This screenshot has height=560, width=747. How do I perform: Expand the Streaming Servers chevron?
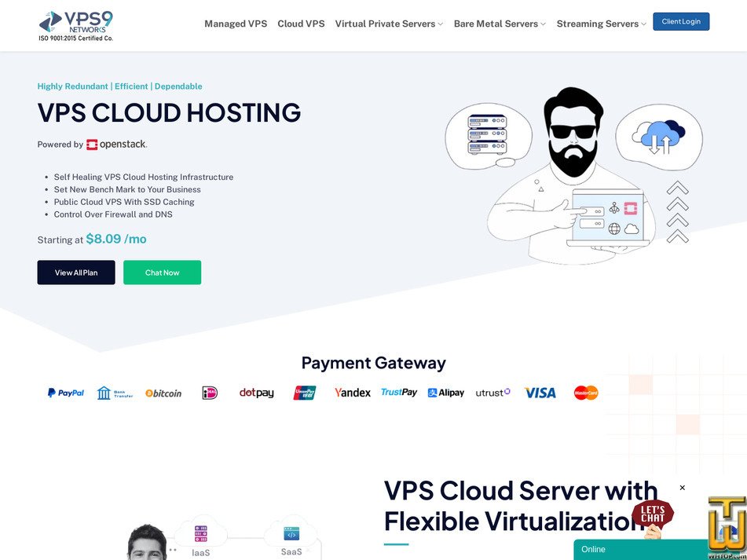(x=643, y=24)
